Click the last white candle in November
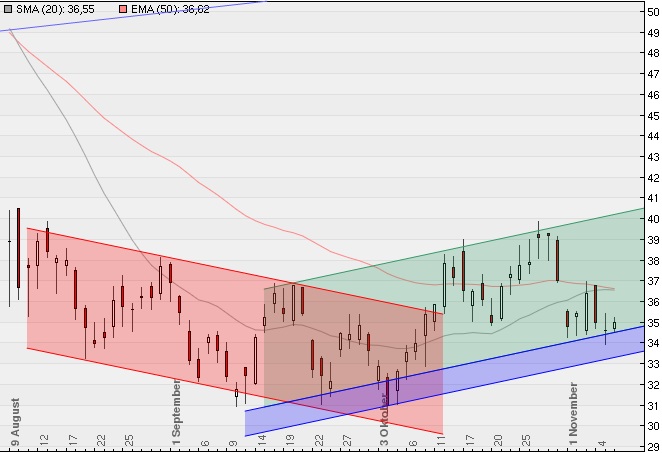This screenshot has width=662, height=453. [614, 325]
